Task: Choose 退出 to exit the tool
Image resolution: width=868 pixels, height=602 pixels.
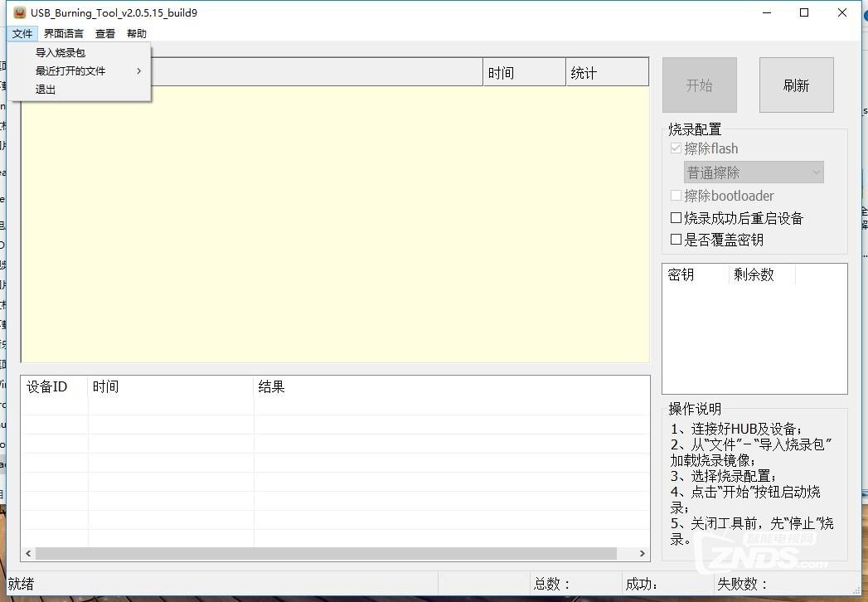Action: tap(79, 90)
